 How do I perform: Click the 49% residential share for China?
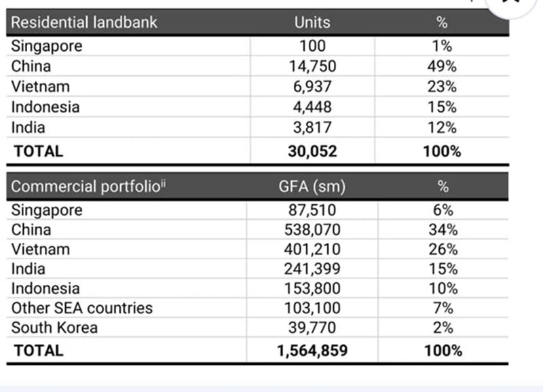click(442, 66)
